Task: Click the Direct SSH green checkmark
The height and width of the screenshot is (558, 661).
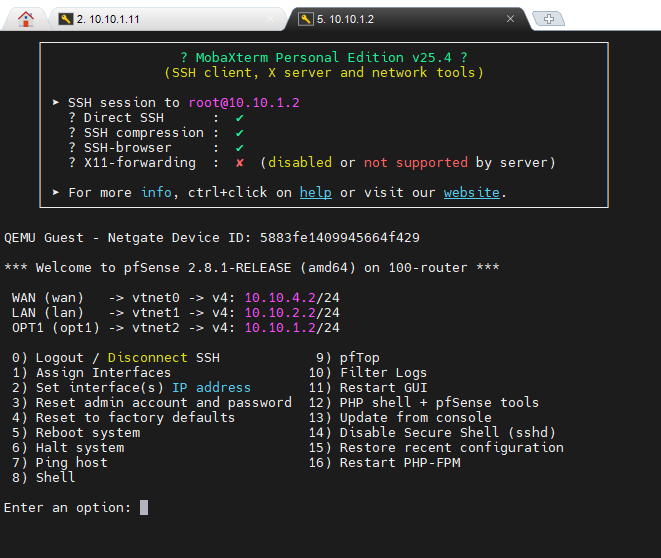Action: (x=239, y=118)
